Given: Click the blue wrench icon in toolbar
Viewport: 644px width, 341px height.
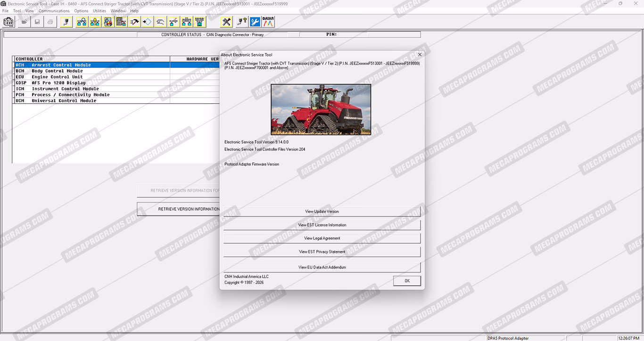Looking at the screenshot, I should (x=255, y=22).
